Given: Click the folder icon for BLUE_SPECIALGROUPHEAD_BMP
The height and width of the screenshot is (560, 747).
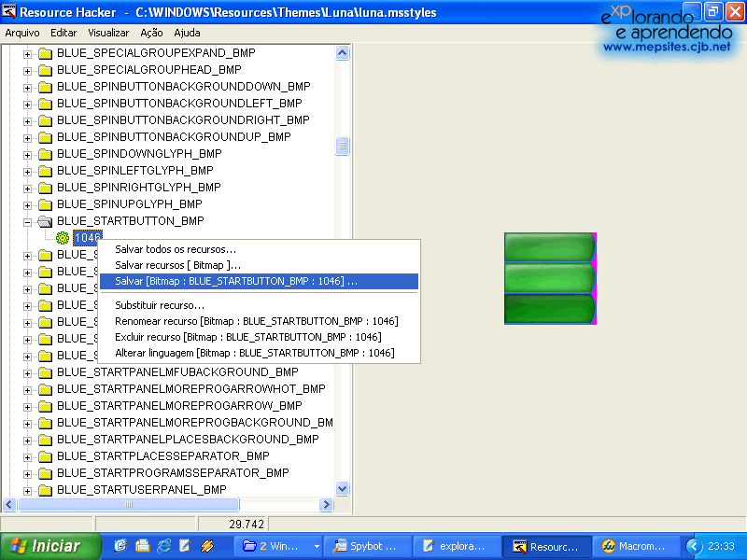Looking at the screenshot, I should tap(45, 71).
